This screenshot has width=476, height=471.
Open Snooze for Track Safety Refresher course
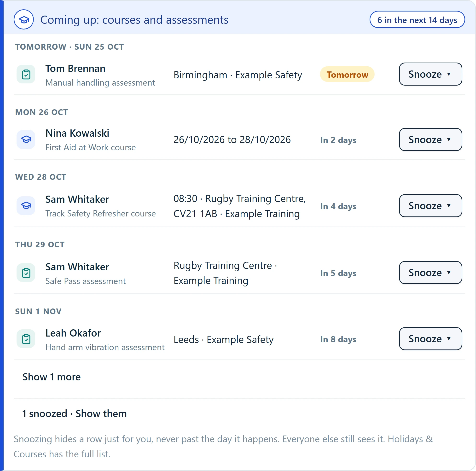tap(430, 206)
